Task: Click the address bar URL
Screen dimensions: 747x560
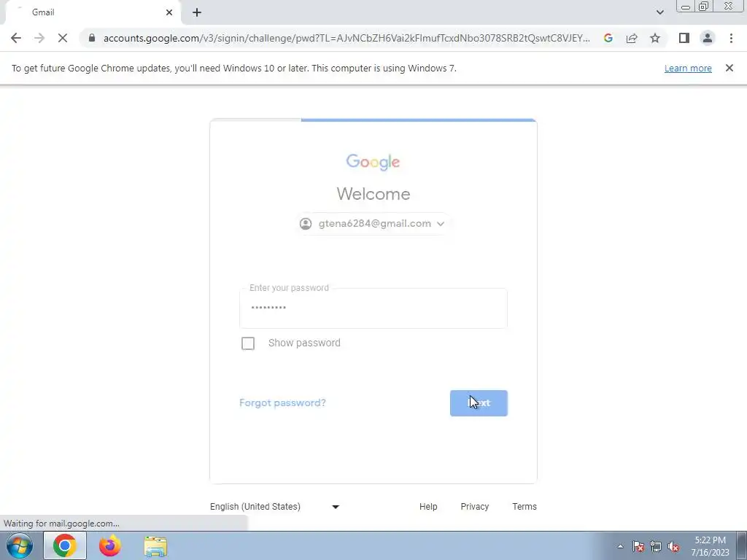Action: (x=347, y=38)
